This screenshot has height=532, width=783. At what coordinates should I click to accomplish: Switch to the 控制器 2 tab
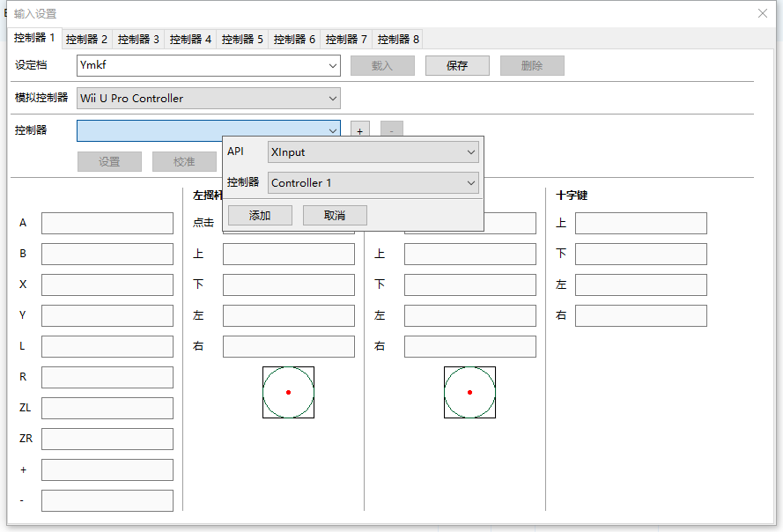click(x=86, y=39)
